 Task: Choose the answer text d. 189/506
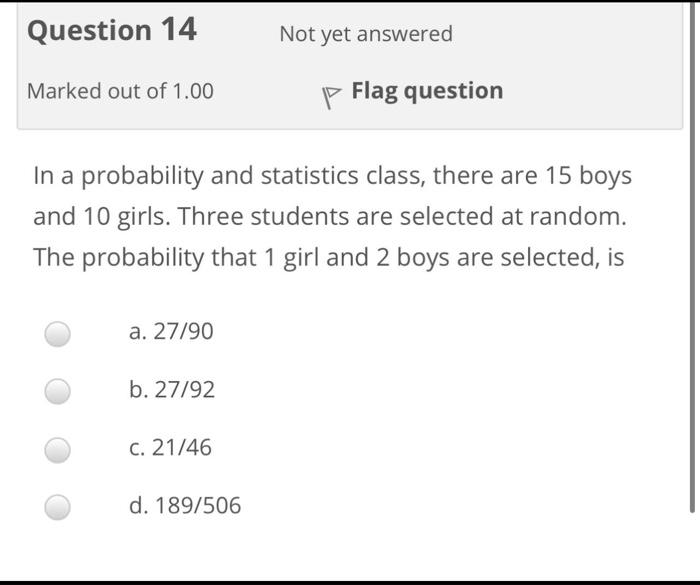(x=185, y=506)
